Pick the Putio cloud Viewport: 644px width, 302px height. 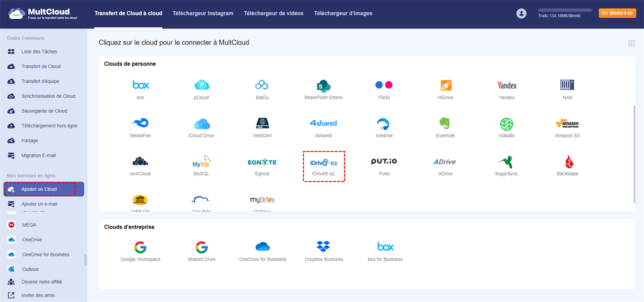point(384,166)
